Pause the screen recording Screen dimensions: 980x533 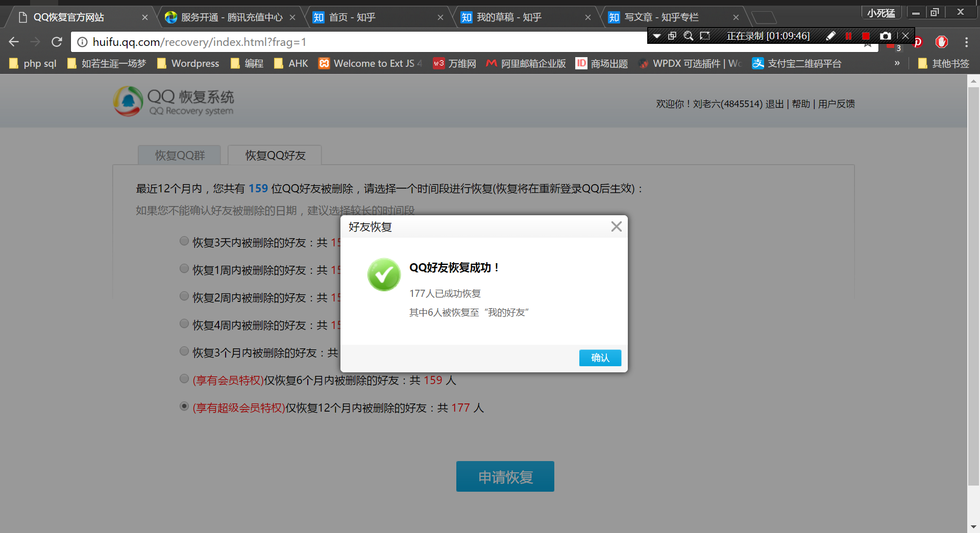[x=848, y=36]
